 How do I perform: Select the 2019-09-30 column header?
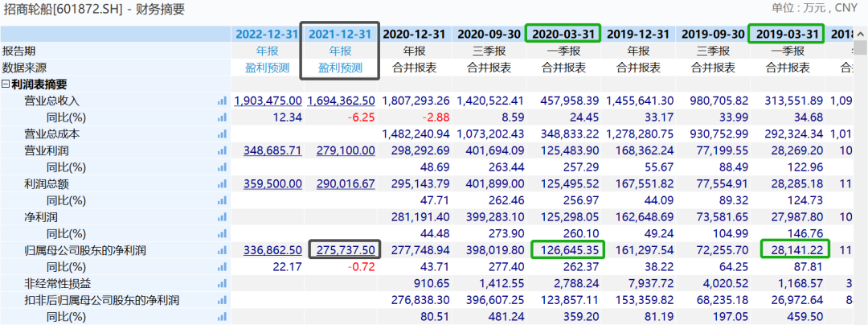point(713,34)
